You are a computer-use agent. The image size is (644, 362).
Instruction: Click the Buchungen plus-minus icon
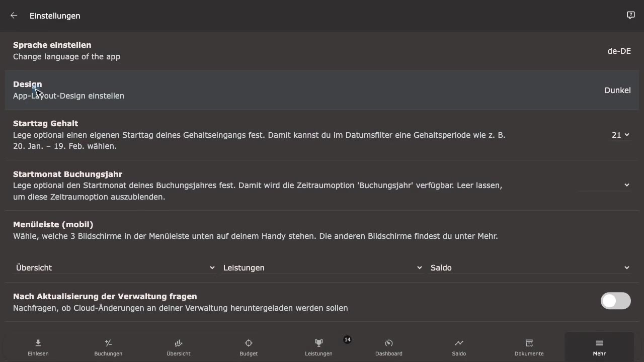pyautogui.click(x=108, y=343)
